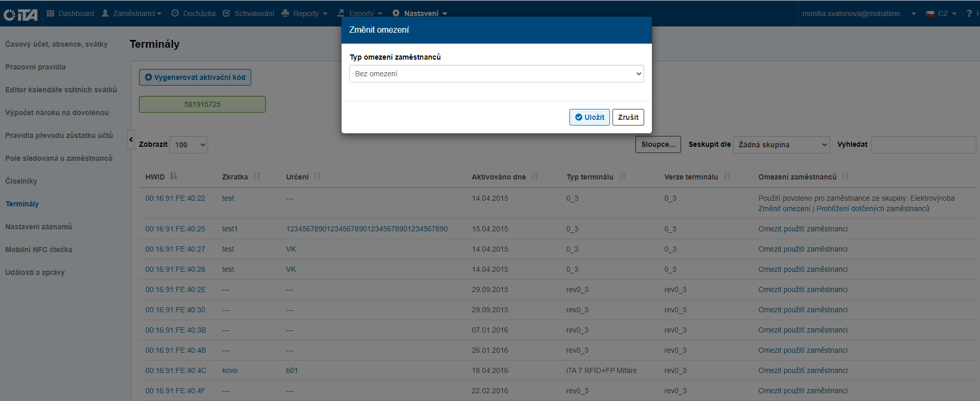The width and height of the screenshot is (980, 401).
Task: Open Typ omezení zaměstnanců dropdown
Action: click(x=496, y=74)
